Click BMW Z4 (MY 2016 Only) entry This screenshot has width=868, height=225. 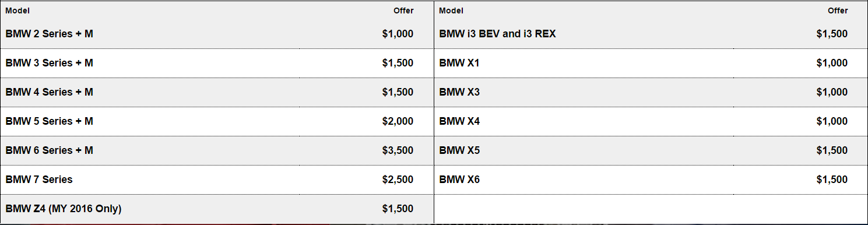pyautogui.click(x=63, y=209)
